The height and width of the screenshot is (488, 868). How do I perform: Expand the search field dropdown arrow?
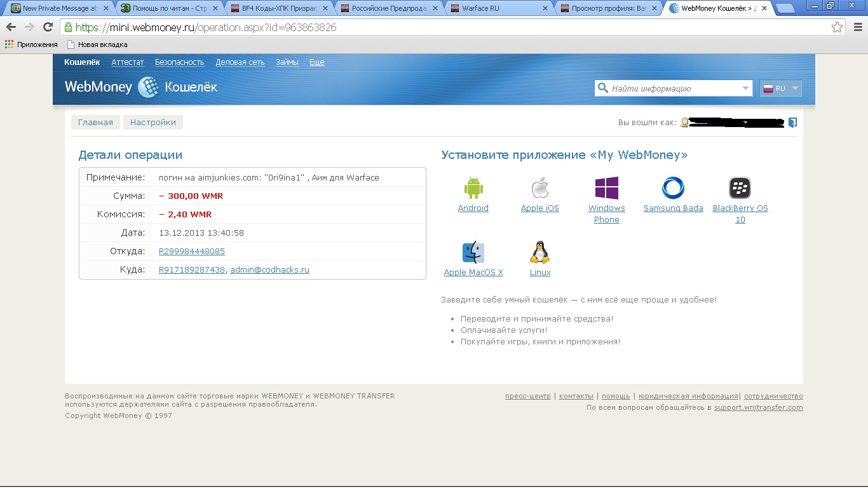(x=745, y=88)
